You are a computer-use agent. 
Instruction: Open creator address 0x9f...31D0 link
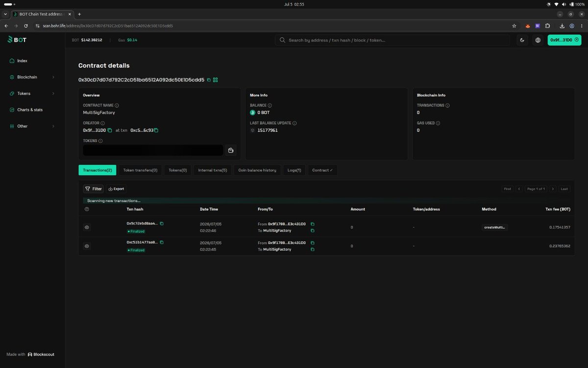pos(95,131)
